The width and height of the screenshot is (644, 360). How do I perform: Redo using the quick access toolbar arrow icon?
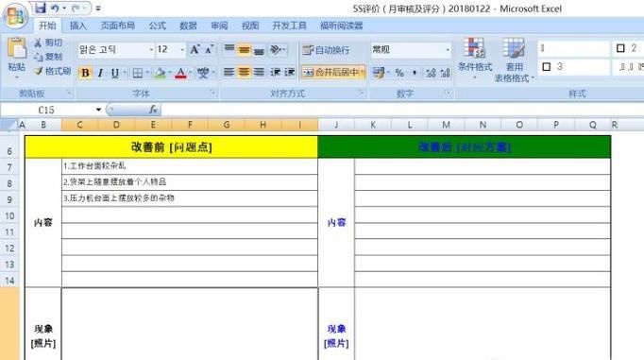click(76, 9)
